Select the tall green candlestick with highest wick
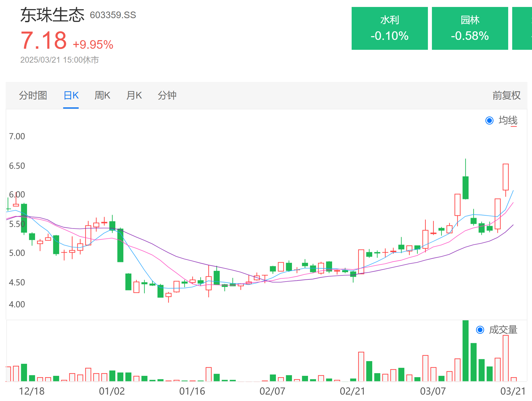 tap(466, 179)
